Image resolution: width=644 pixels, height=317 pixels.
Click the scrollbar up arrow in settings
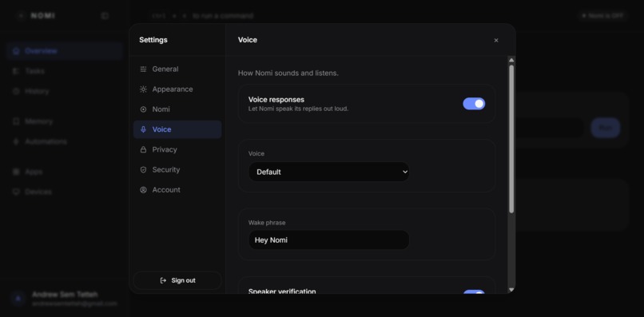click(x=511, y=60)
